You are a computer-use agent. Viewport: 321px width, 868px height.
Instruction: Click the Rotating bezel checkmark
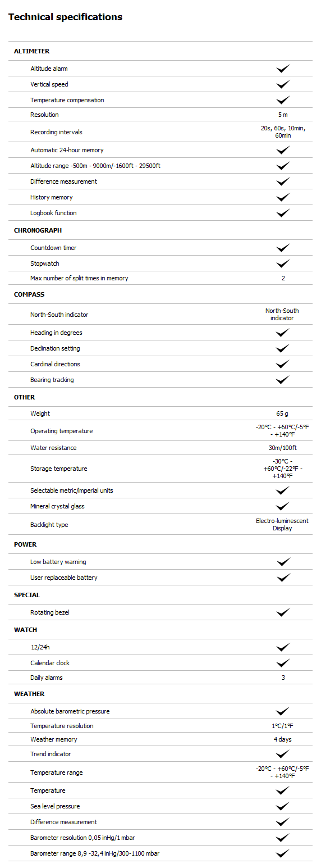coord(283,612)
